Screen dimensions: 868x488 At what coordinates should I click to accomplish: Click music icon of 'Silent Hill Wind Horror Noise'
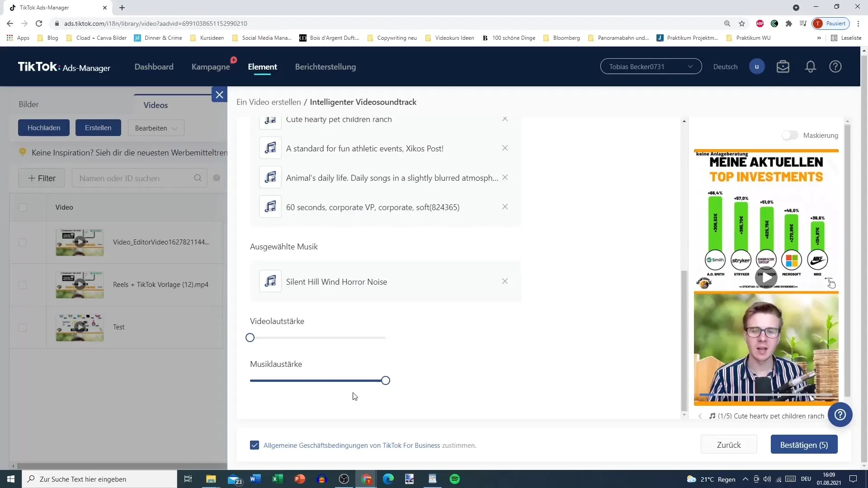tap(270, 282)
